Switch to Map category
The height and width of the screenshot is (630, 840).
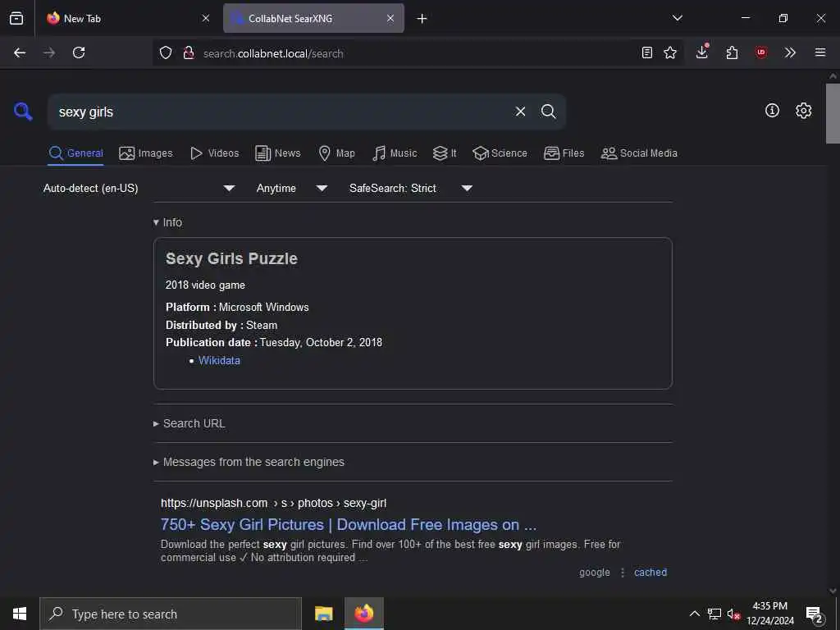point(336,153)
